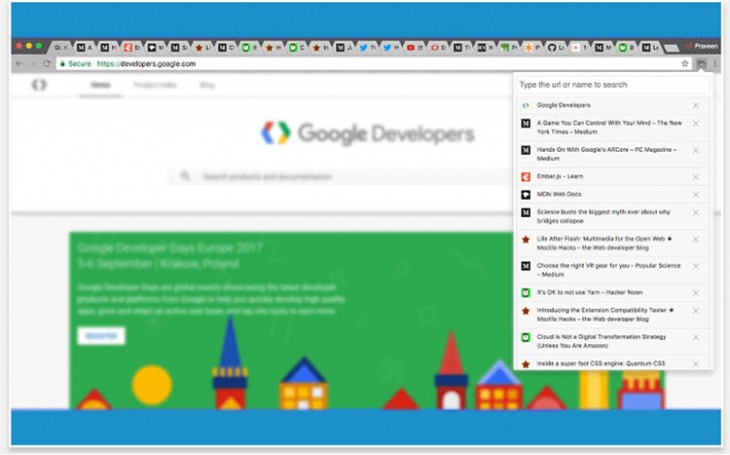Switch to the Ember.js browser tab

pyautogui.click(x=132, y=48)
